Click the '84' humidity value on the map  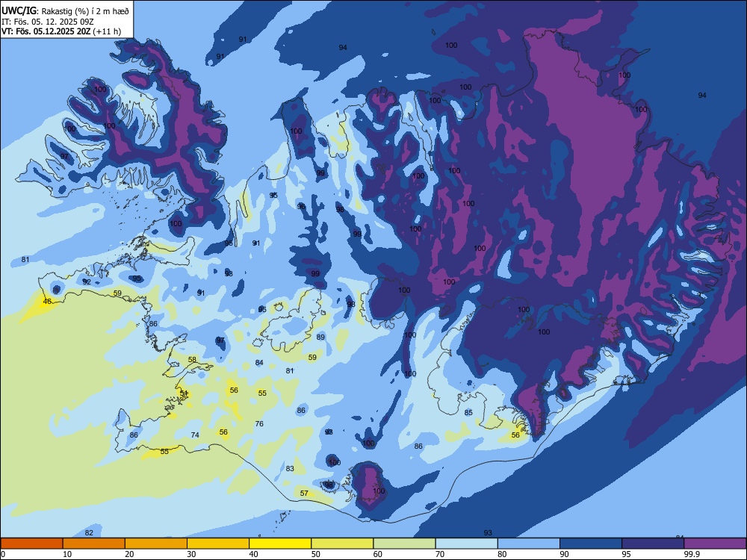[259, 362]
